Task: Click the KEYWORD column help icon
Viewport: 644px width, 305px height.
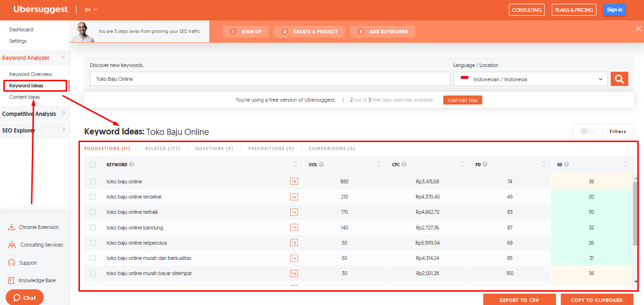Action: click(131, 164)
